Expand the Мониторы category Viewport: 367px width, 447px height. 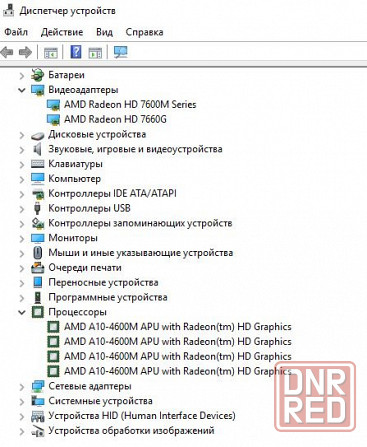[22, 239]
